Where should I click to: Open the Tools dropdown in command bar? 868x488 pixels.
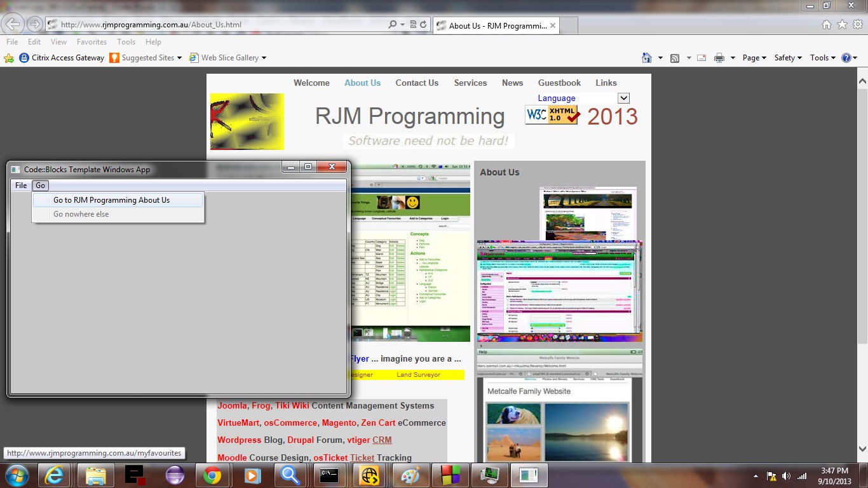click(x=823, y=58)
